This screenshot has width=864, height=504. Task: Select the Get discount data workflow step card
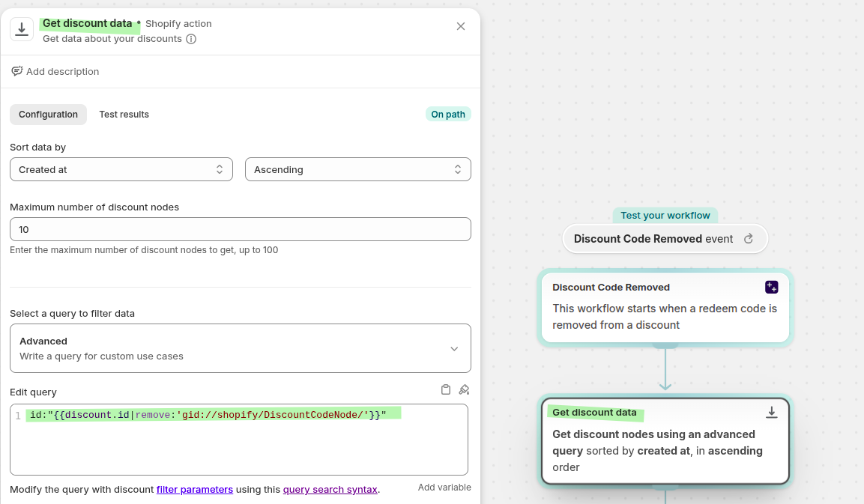[665, 442]
